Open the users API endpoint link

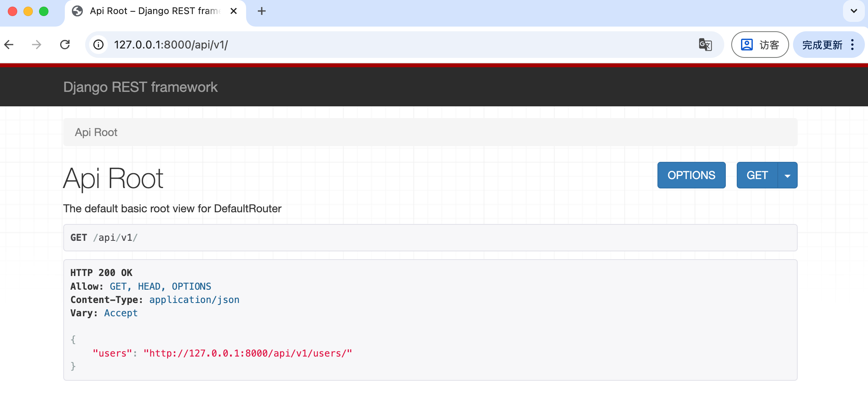248,353
